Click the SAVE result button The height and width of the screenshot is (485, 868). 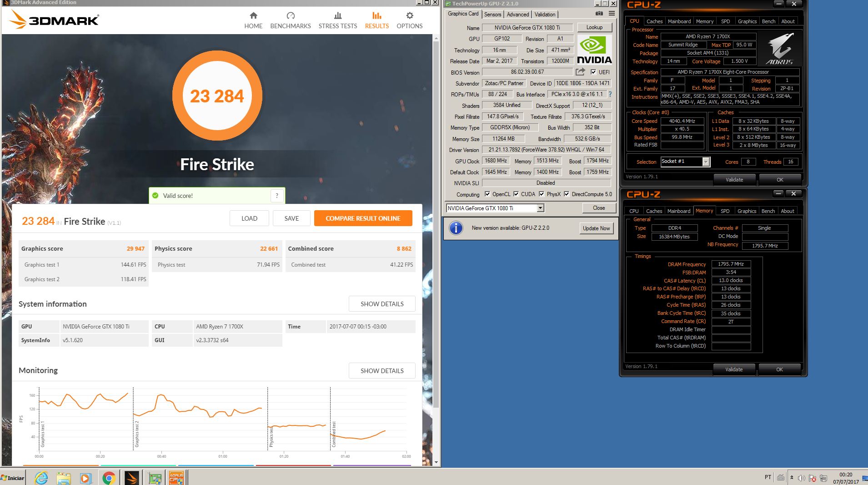[x=291, y=218]
